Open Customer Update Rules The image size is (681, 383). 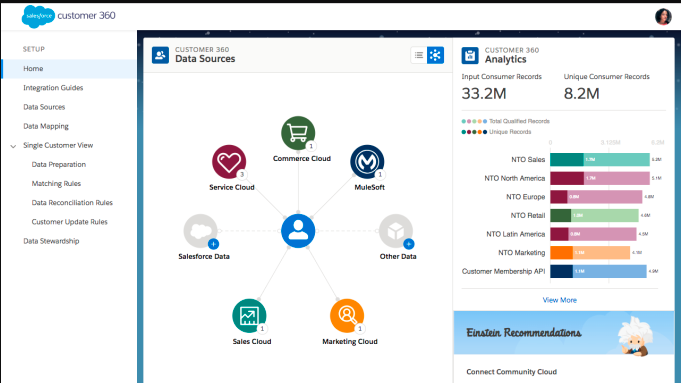[69, 221]
